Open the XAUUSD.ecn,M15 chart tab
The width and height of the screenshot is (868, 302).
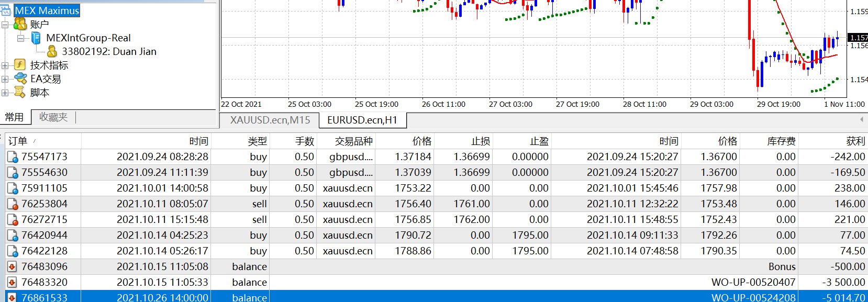tap(270, 120)
